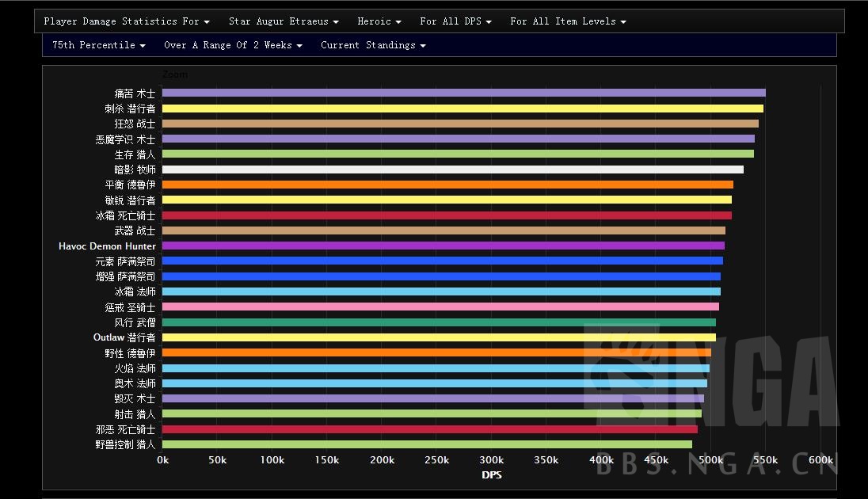Click the red 冰霜 死亡骑士 bar

(x=447, y=215)
